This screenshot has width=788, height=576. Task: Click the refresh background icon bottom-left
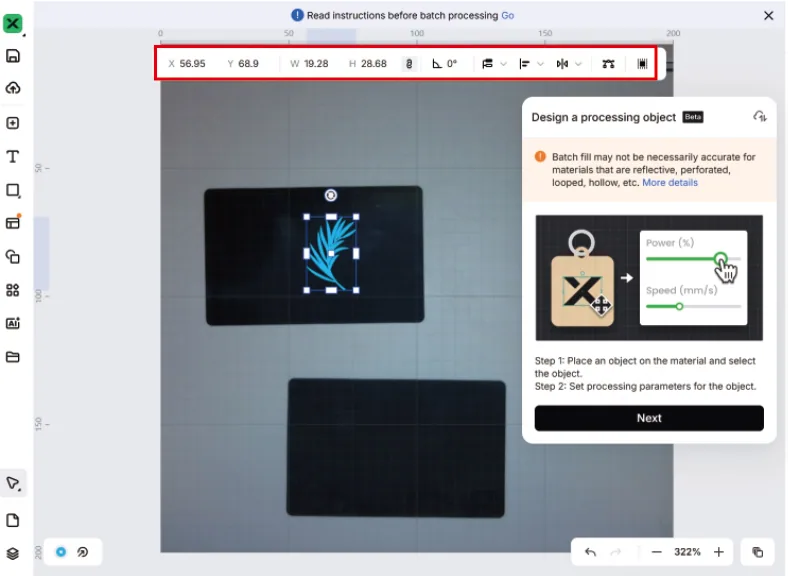[83, 552]
